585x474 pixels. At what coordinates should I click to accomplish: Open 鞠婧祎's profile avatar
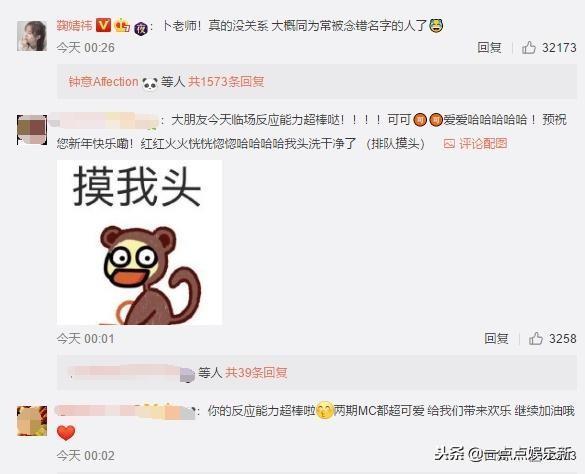pyautogui.click(x=32, y=36)
